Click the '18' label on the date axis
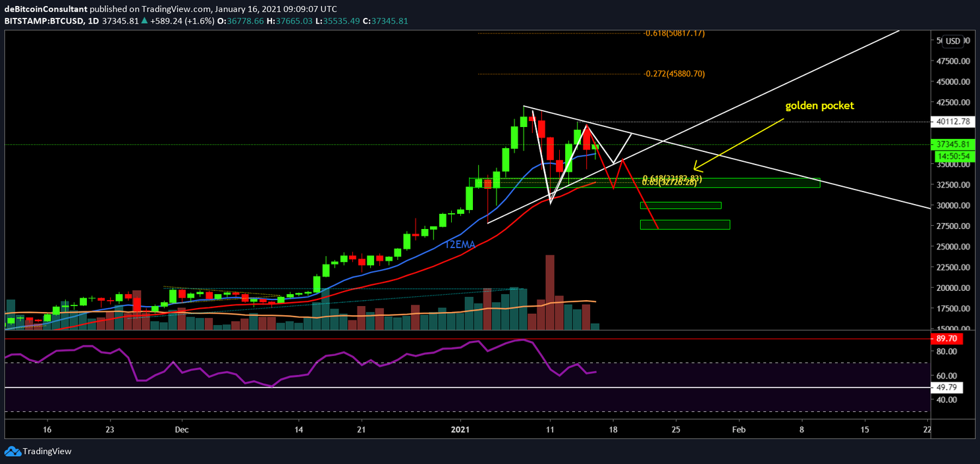This screenshot has width=980, height=464. [x=613, y=429]
